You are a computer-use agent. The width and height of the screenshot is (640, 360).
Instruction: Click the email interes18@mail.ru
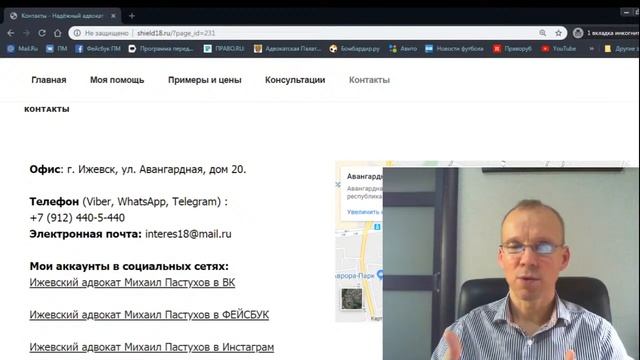point(188,234)
